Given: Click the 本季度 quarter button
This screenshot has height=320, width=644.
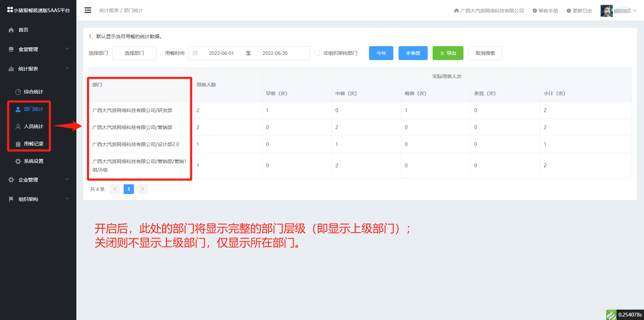Looking at the screenshot, I should tap(413, 53).
